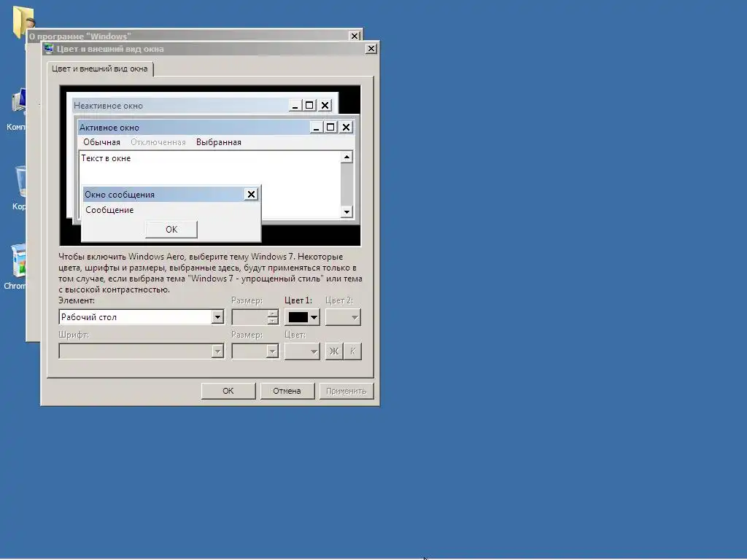Click the preview scrollbar down arrow
747x560 pixels.
pos(347,212)
